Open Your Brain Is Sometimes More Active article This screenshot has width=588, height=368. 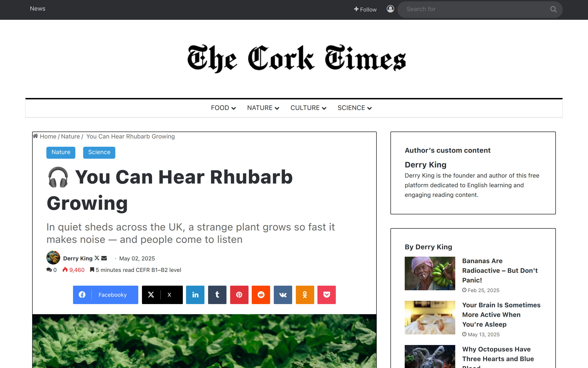(501, 314)
